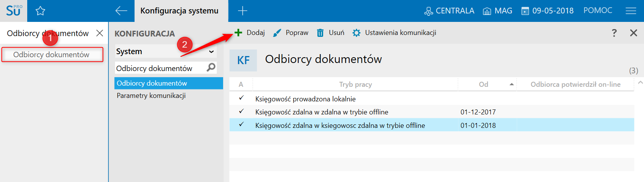The width and height of the screenshot is (644, 182).
Task: Sort by the Od column header
Action: tap(484, 84)
